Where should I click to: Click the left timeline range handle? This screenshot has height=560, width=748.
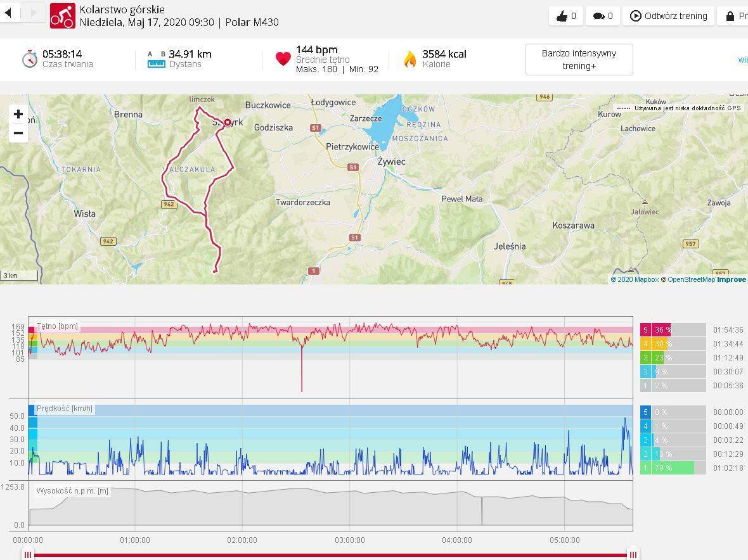coord(27,554)
